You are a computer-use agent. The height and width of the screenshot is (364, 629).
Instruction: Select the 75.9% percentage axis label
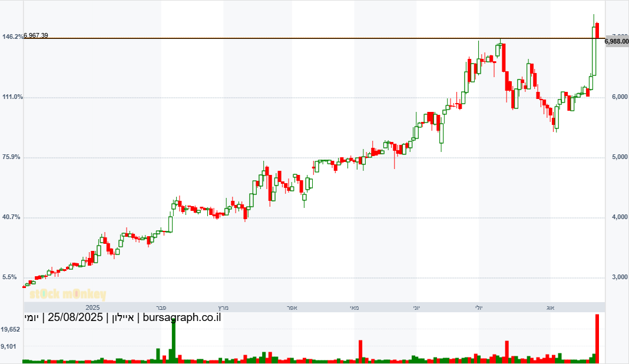pyautogui.click(x=11, y=157)
